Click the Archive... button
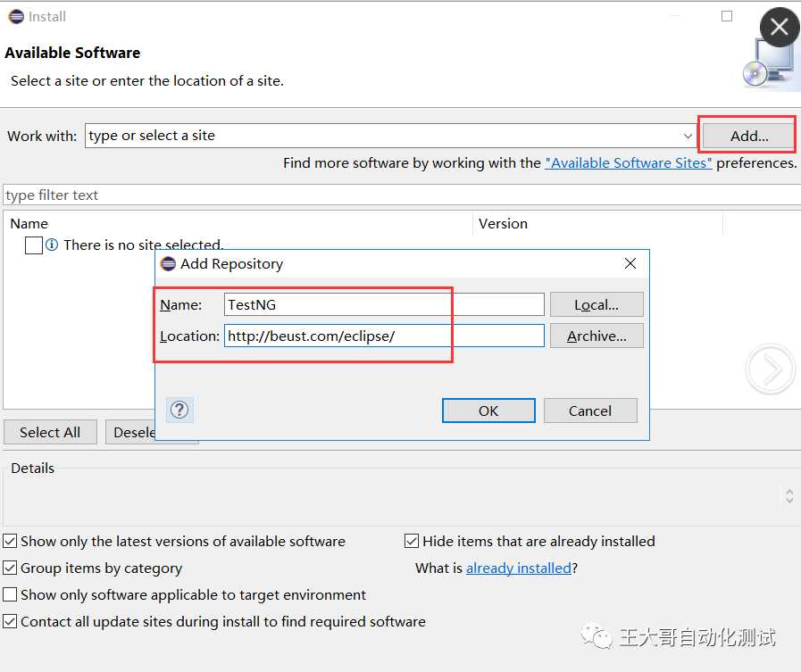Image resolution: width=801 pixels, height=672 pixels. [597, 336]
